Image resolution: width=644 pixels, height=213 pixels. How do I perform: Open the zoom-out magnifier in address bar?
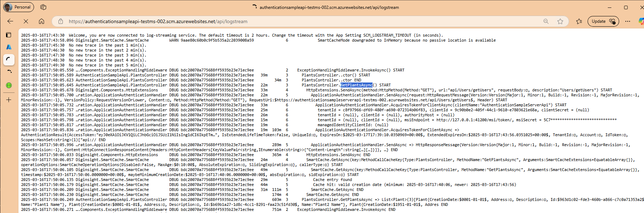(546, 21)
